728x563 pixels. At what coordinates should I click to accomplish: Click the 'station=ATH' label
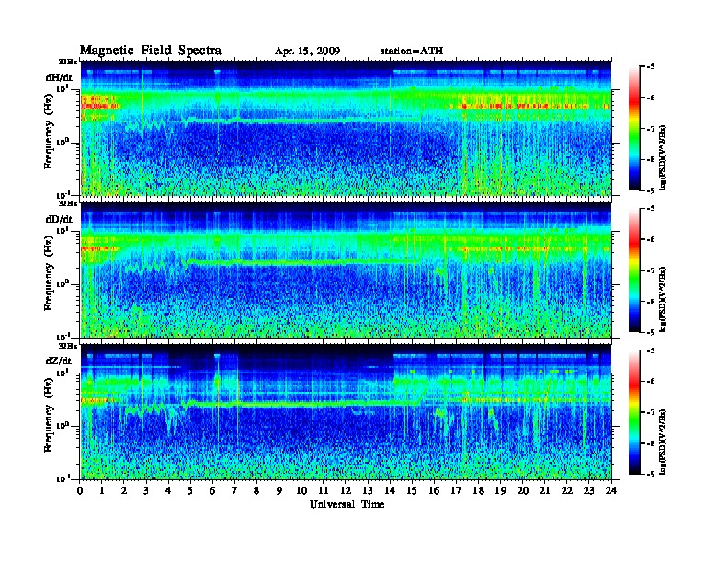click(412, 51)
